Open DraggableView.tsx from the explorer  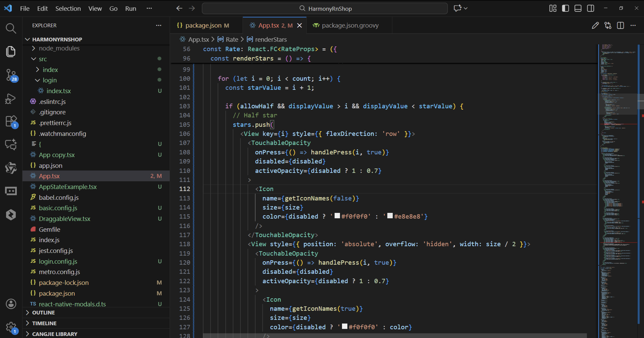64,219
